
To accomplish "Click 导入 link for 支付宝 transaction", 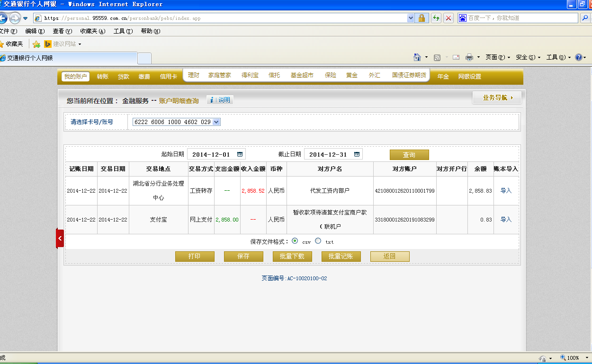I will click(x=506, y=220).
